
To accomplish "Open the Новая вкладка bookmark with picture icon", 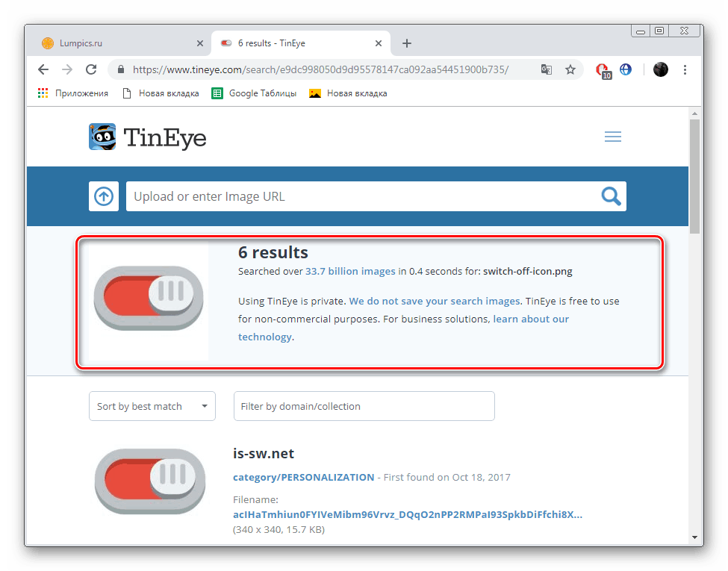I will coord(348,93).
